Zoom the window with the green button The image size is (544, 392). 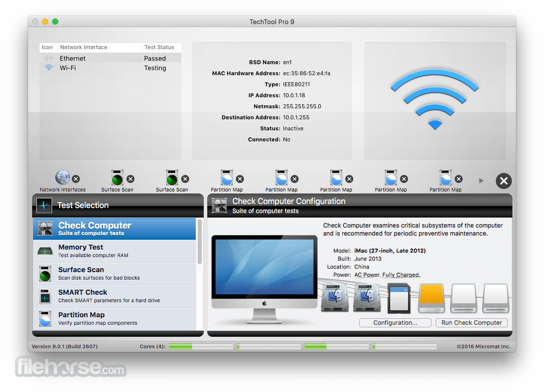[x=55, y=22]
